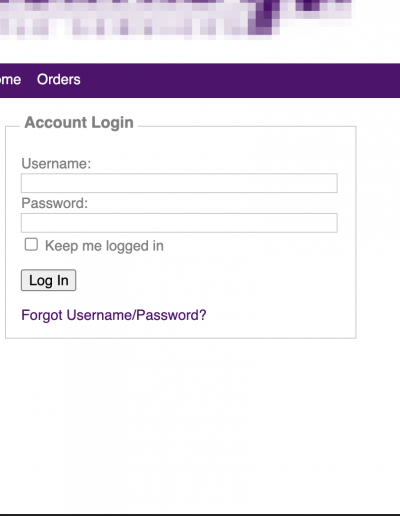
Task: Place the cursor in the box under Password
Action: tap(179, 223)
